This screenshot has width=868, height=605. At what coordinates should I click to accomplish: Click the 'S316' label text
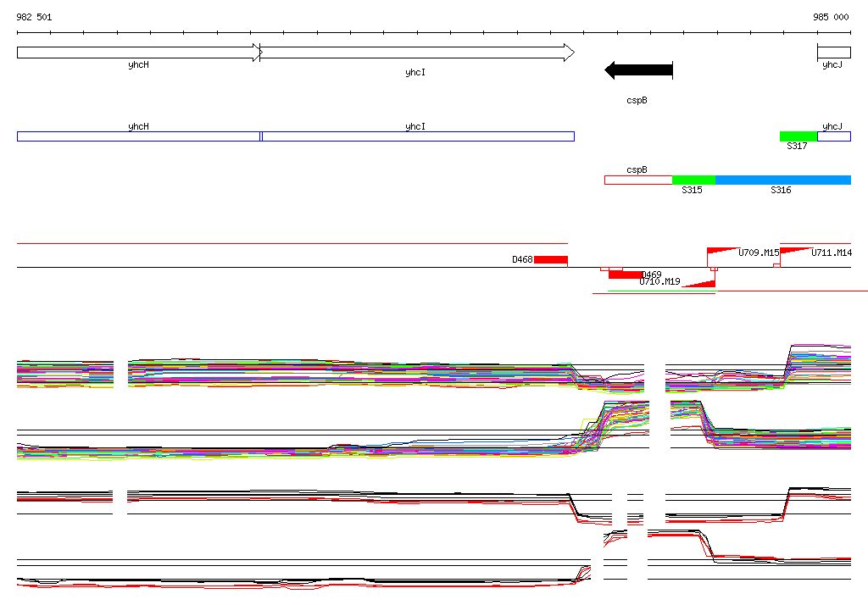781,190
